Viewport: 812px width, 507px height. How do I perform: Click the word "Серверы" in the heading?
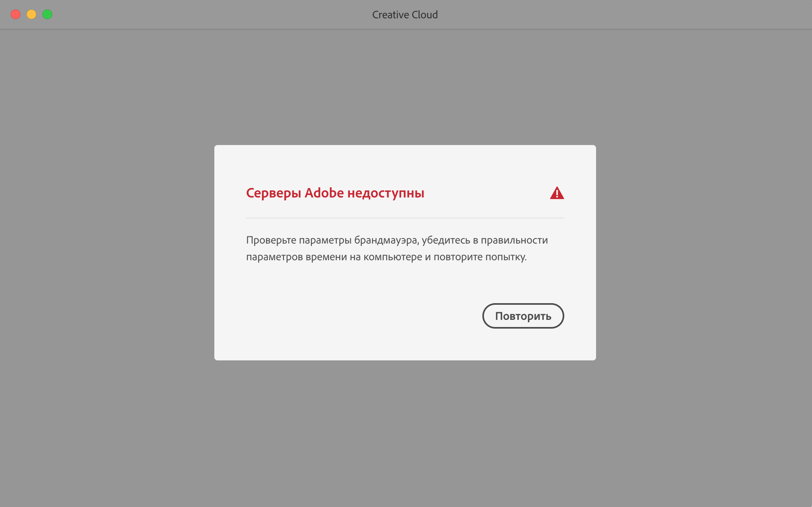274,193
